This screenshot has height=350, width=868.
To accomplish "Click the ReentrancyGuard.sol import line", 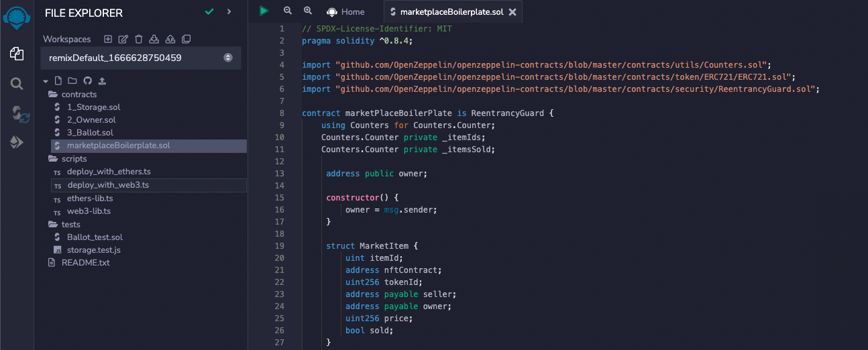I will tap(561, 89).
